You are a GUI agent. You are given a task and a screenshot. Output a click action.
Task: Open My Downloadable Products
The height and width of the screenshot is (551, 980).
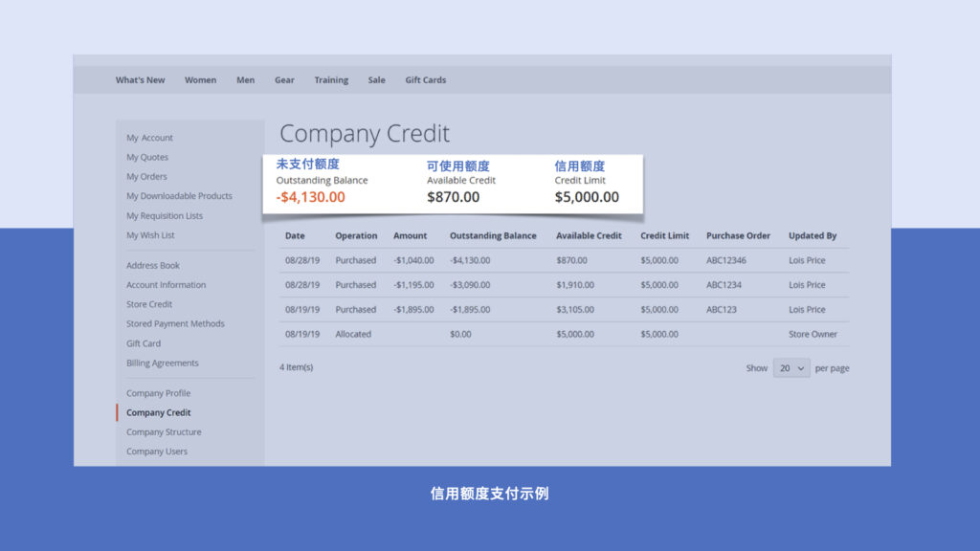[x=179, y=196]
